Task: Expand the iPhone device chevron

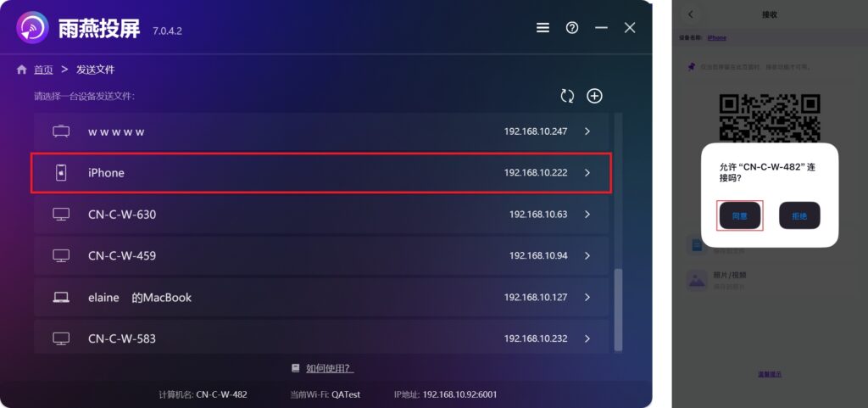Action: click(587, 173)
